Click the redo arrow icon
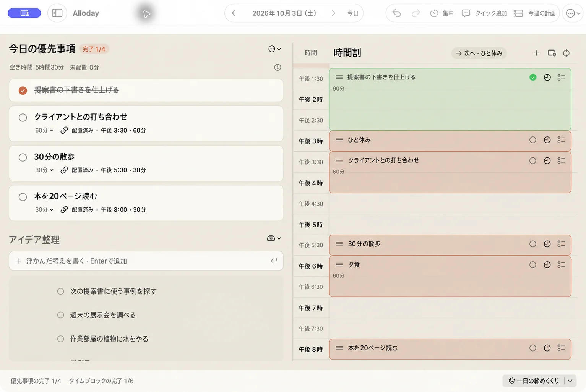Image resolution: width=586 pixels, height=392 pixels. pos(416,13)
